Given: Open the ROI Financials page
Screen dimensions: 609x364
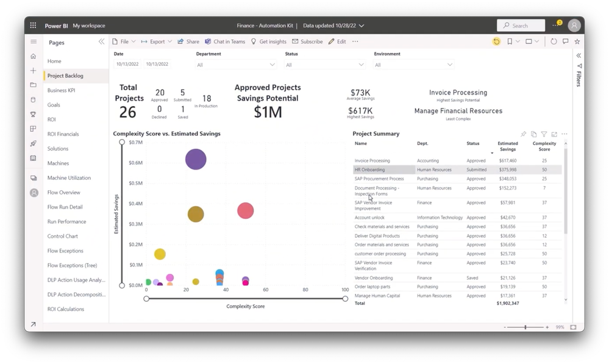Looking at the screenshot, I should point(63,134).
